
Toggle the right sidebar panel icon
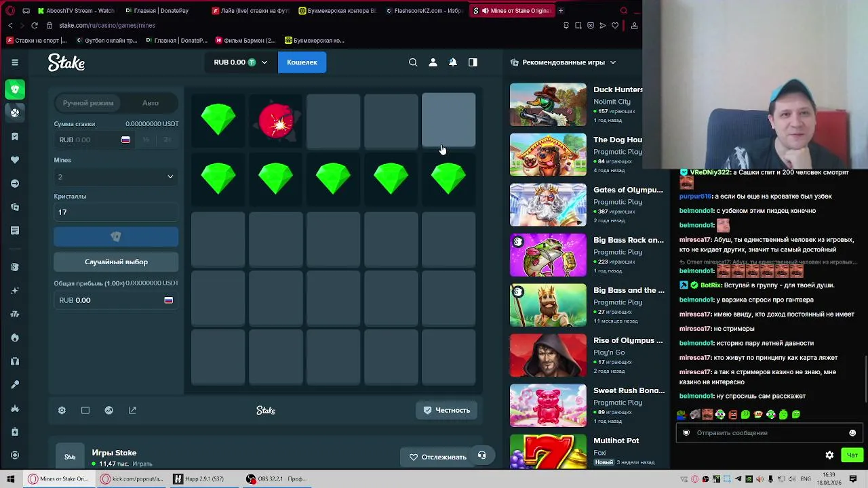pos(473,62)
